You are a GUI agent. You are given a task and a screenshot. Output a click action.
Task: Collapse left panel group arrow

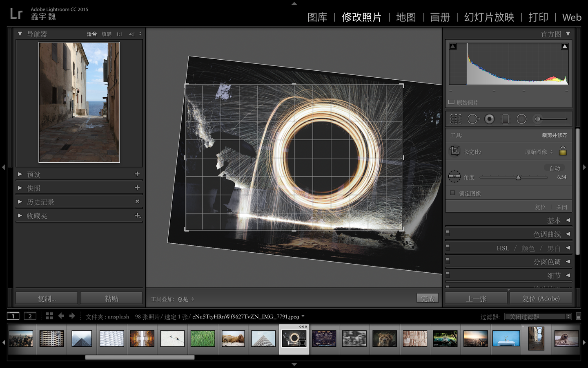click(x=4, y=167)
